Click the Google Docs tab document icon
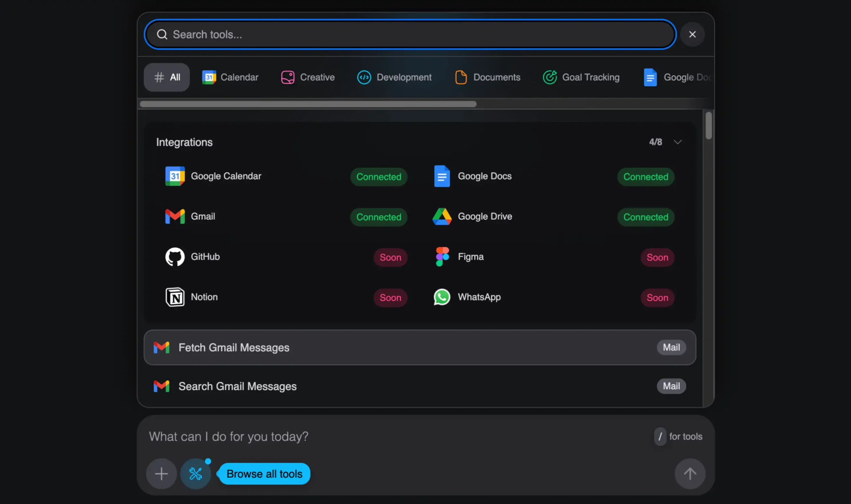851x504 pixels. 650,77
